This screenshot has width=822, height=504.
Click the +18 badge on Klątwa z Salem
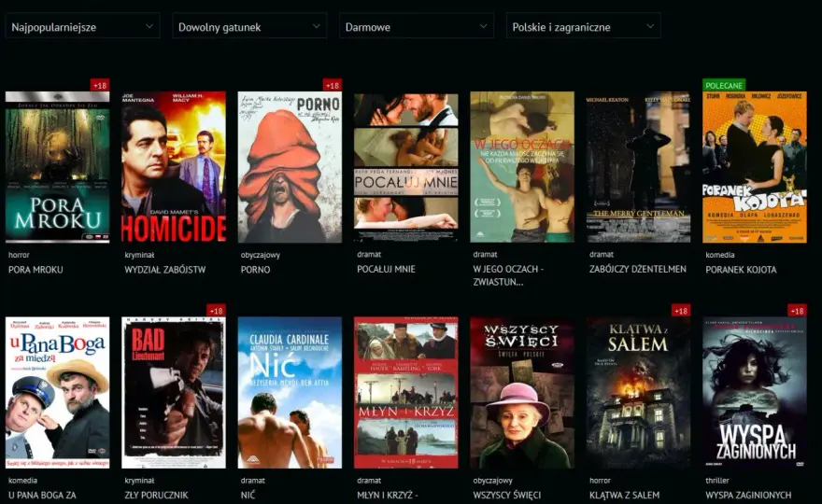pyautogui.click(x=681, y=310)
